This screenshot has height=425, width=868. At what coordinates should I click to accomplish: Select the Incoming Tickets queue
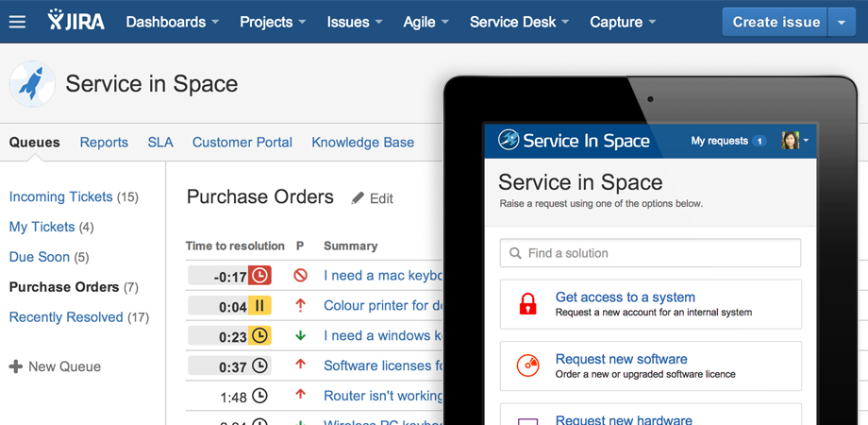[61, 197]
